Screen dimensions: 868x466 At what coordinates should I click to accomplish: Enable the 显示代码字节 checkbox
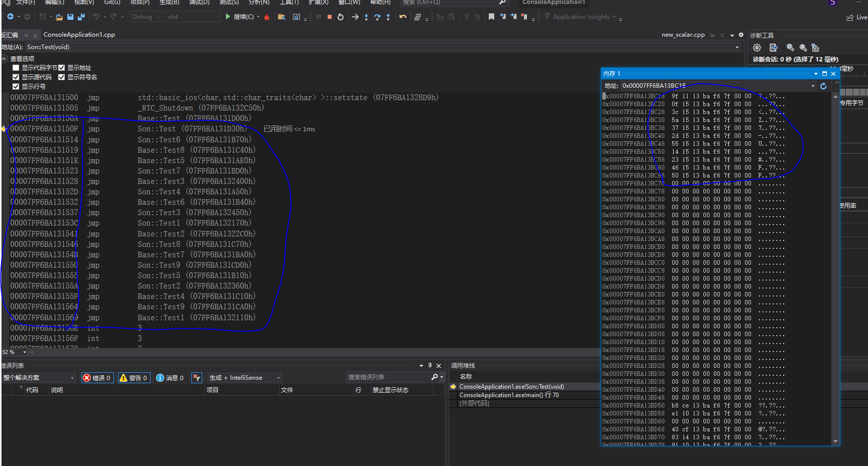click(x=16, y=68)
